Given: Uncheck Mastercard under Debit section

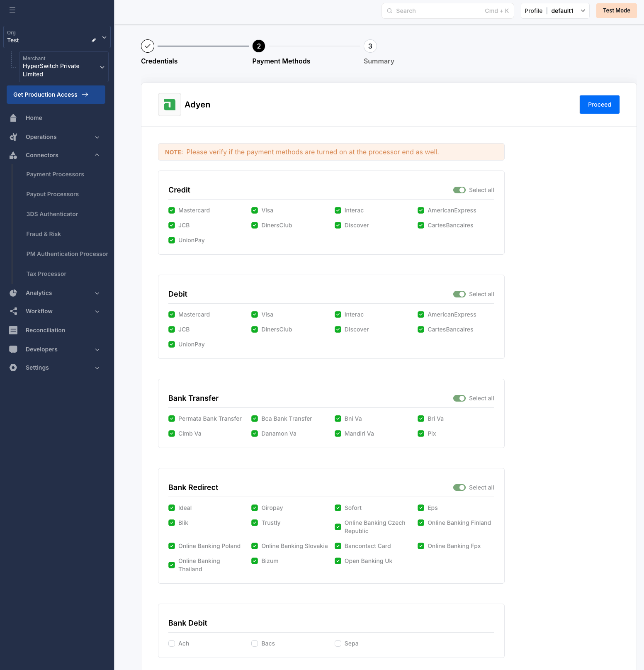Looking at the screenshot, I should coord(172,314).
